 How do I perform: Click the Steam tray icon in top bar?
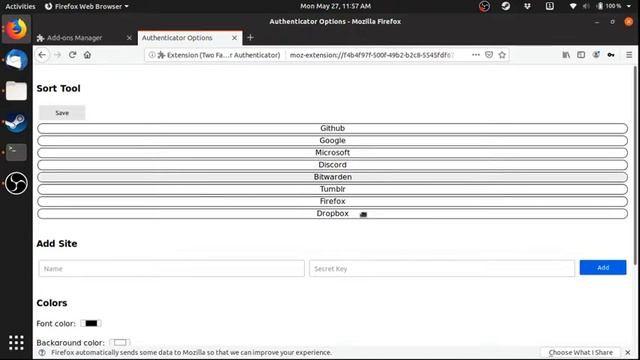click(x=506, y=6)
